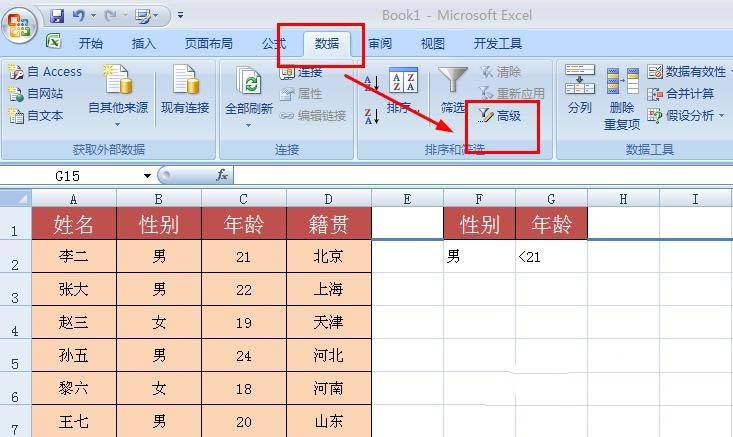
Task: Sort ascending A to Z
Action: 371,83
